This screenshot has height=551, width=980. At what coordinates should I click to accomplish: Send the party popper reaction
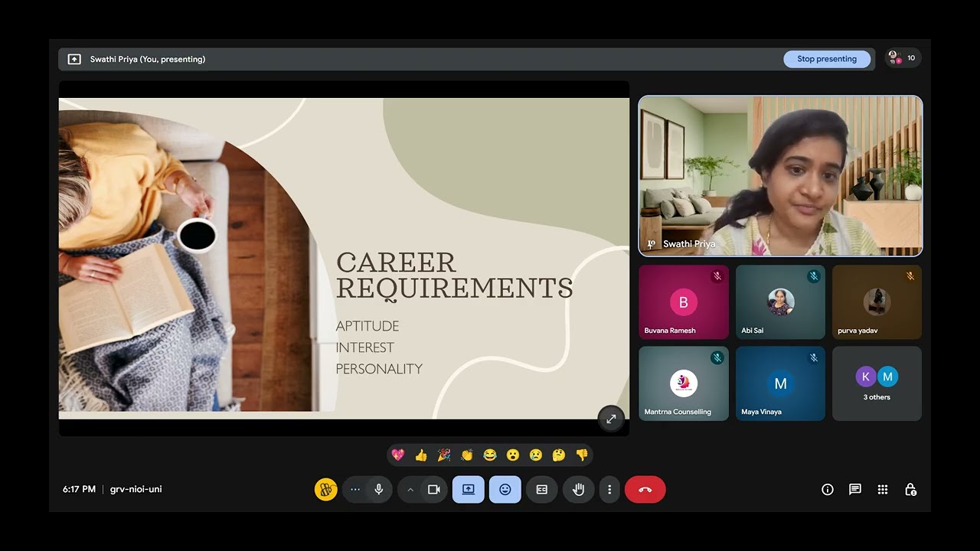coord(444,455)
